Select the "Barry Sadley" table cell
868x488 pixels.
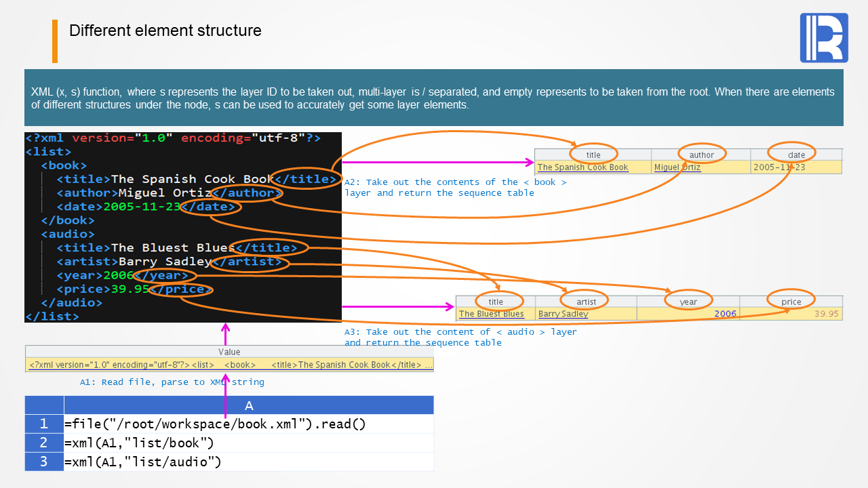pyautogui.click(x=586, y=314)
